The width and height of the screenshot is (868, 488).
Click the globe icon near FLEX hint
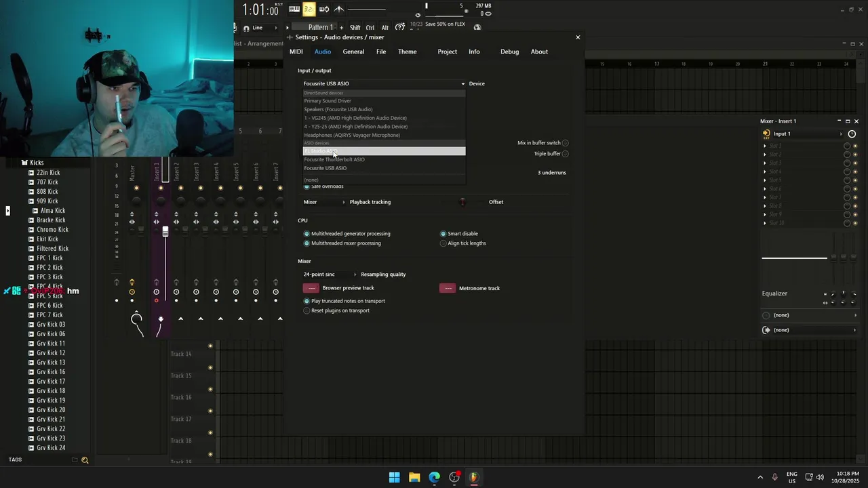tap(477, 28)
